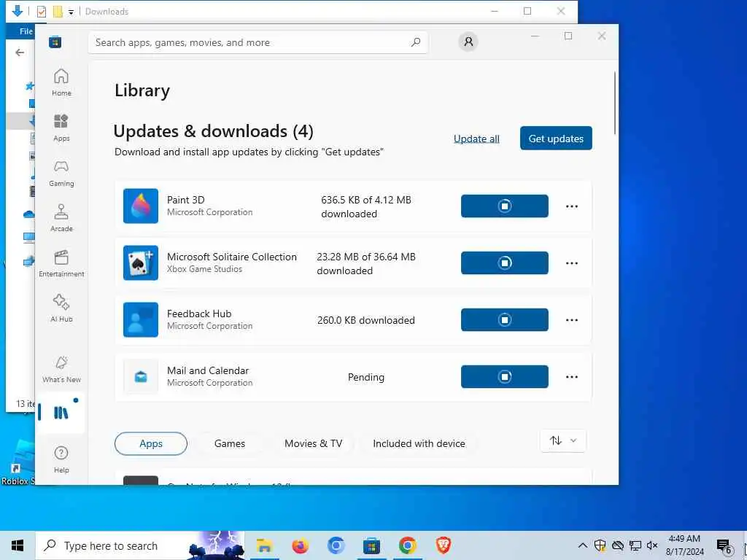Open the sort order dropdown in Library
The height and width of the screenshot is (560, 747).
563,441
